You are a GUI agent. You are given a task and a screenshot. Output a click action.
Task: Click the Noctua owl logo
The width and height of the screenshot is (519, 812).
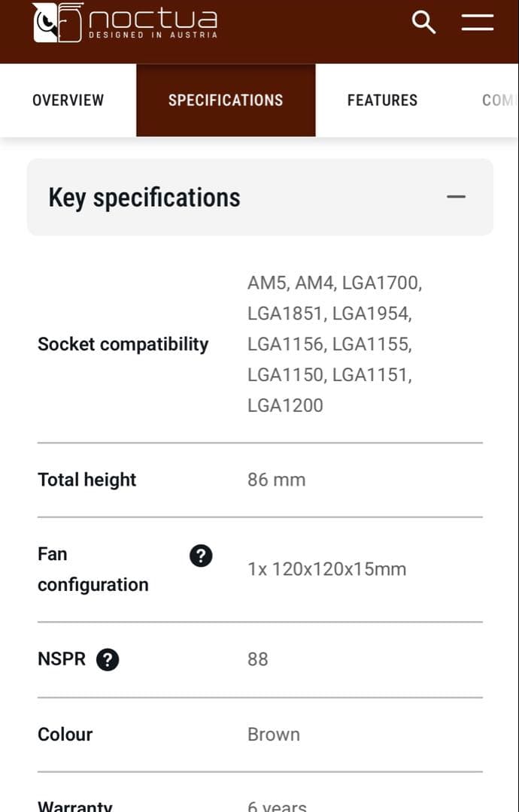pyautogui.click(x=57, y=23)
